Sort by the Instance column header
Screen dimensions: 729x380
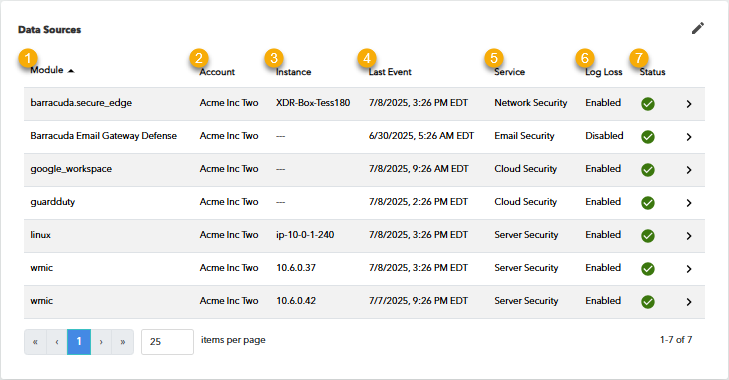point(293,72)
